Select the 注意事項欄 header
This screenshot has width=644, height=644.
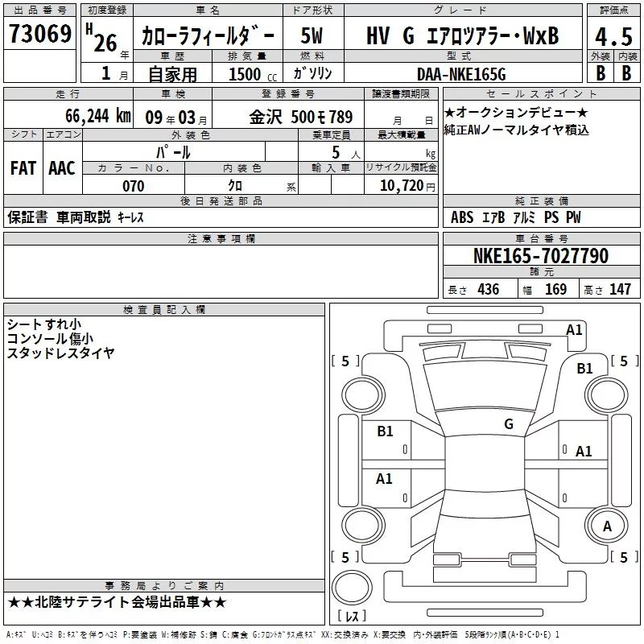[221, 238]
